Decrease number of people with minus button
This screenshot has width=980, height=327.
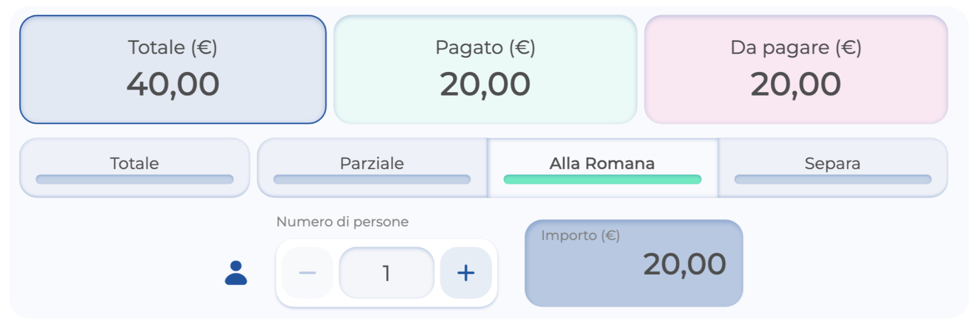coord(307,273)
